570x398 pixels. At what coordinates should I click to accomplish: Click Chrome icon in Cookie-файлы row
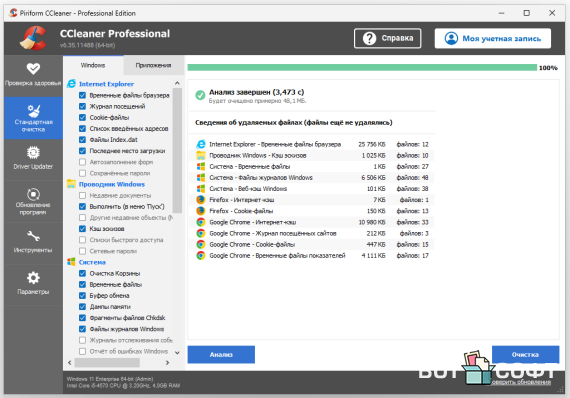pyautogui.click(x=201, y=244)
